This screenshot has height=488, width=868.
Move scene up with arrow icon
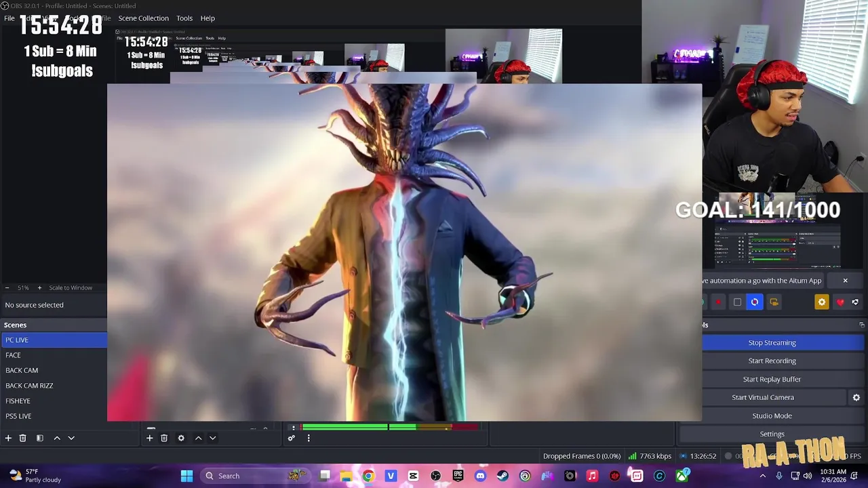pos(57,439)
